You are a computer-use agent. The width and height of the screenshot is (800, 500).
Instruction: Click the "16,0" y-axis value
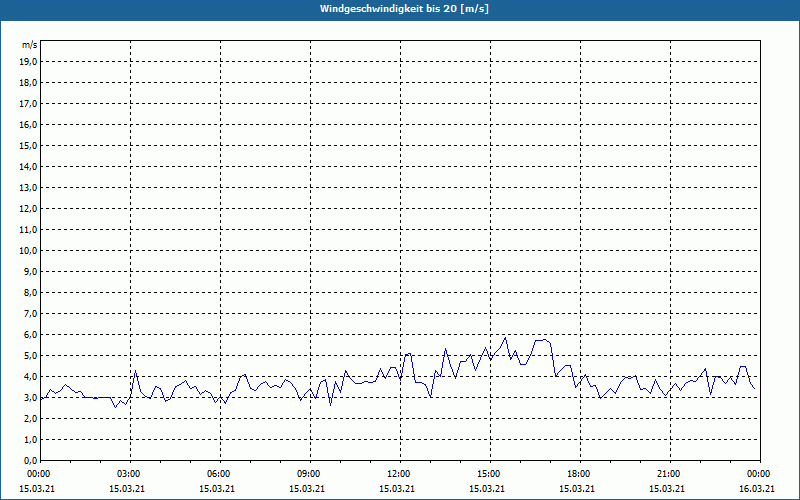point(29,124)
